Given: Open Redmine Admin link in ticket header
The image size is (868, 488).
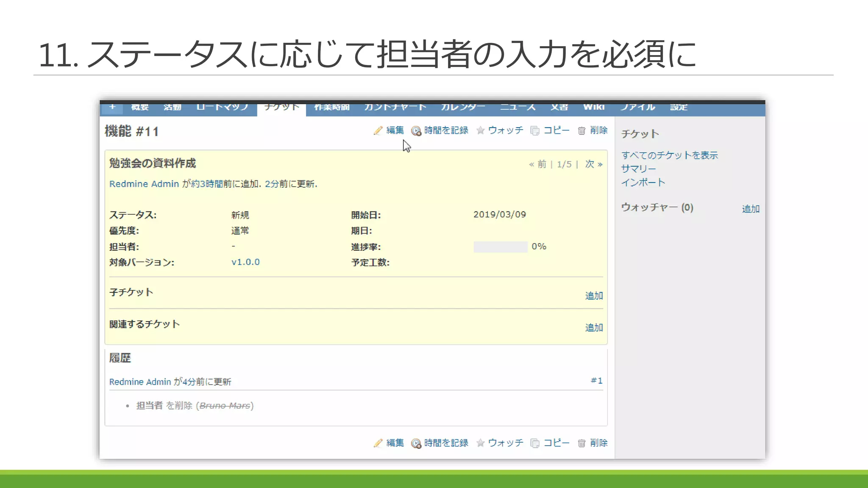Looking at the screenshot, I should 144,184.
